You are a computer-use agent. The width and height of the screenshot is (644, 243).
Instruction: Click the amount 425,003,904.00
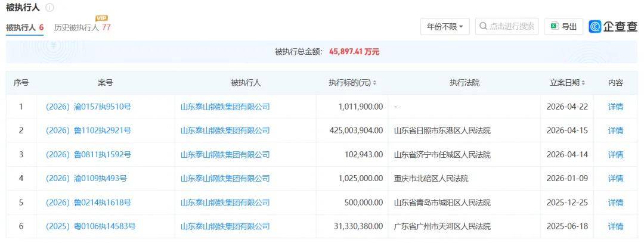pyautogui.click(x=356, y=130)
